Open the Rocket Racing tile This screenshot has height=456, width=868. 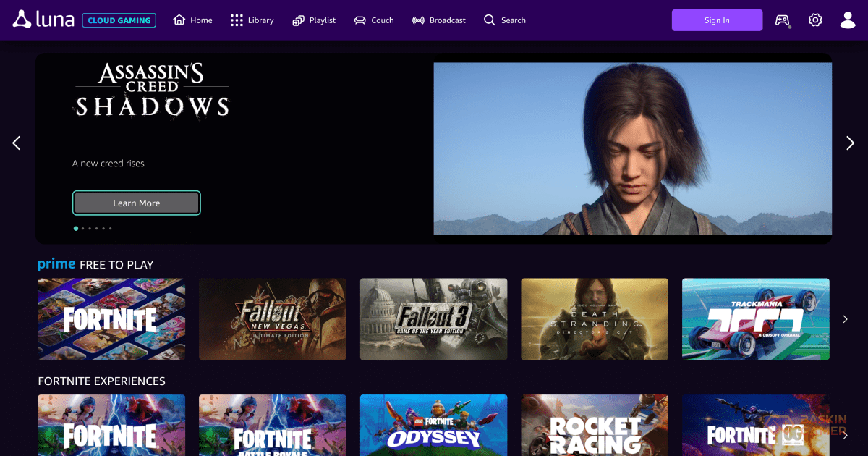(x=595, y=426)
